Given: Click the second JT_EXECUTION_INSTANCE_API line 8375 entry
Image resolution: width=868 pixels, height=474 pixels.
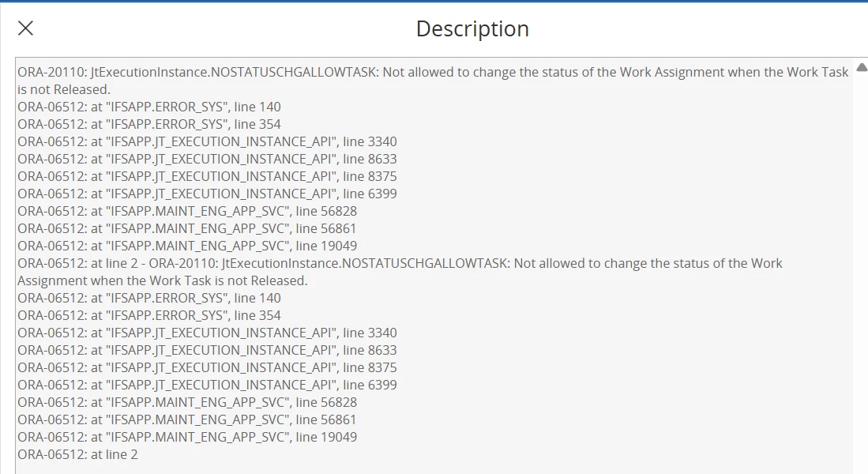Looking at the screenshot, I should click(207, 367).
